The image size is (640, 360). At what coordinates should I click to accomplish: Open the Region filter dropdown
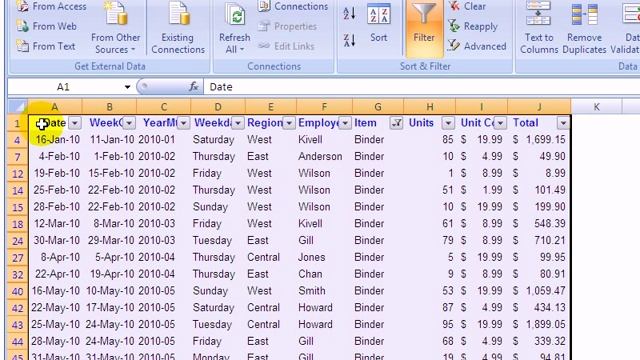click(289, 123)
